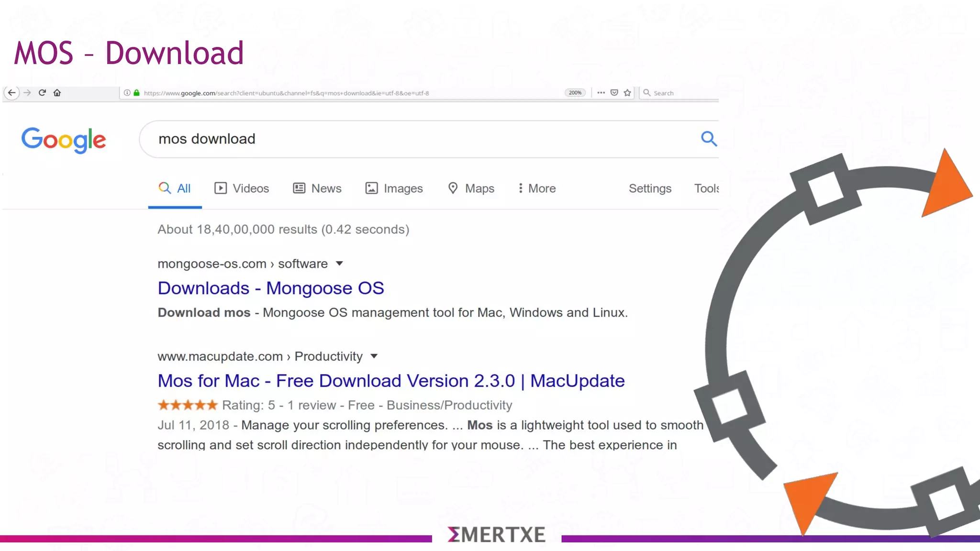Click the blue Google search magnifier
This screenshot has width=980, height=551.
point(709,139)
